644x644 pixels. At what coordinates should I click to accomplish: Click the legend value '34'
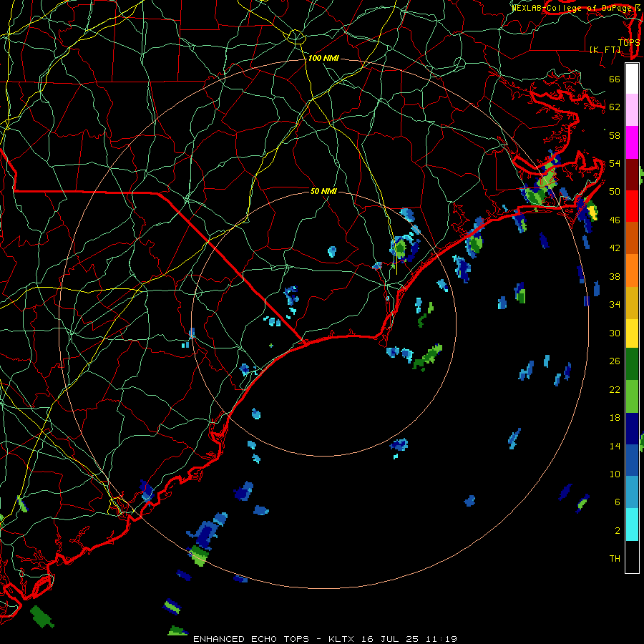pyautogui.click(x=615, y=305)
